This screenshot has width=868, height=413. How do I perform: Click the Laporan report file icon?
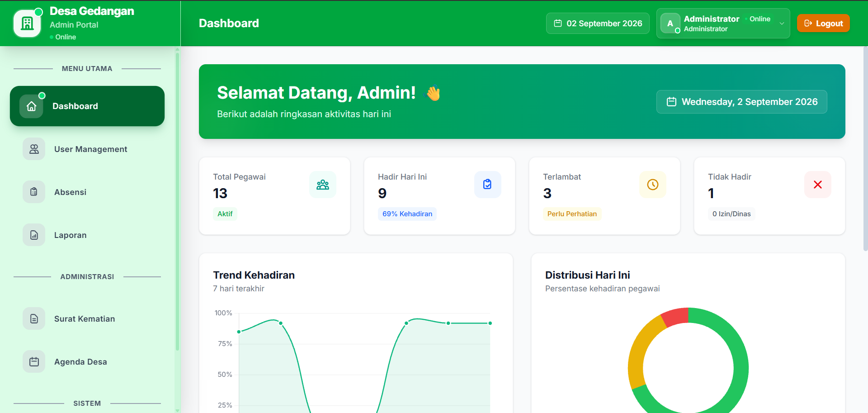34,235
